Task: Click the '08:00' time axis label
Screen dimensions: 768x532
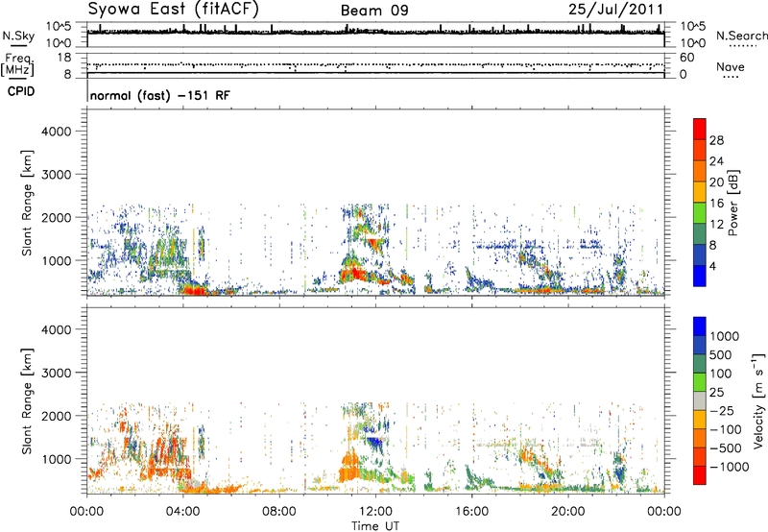Action: point(279,512)
